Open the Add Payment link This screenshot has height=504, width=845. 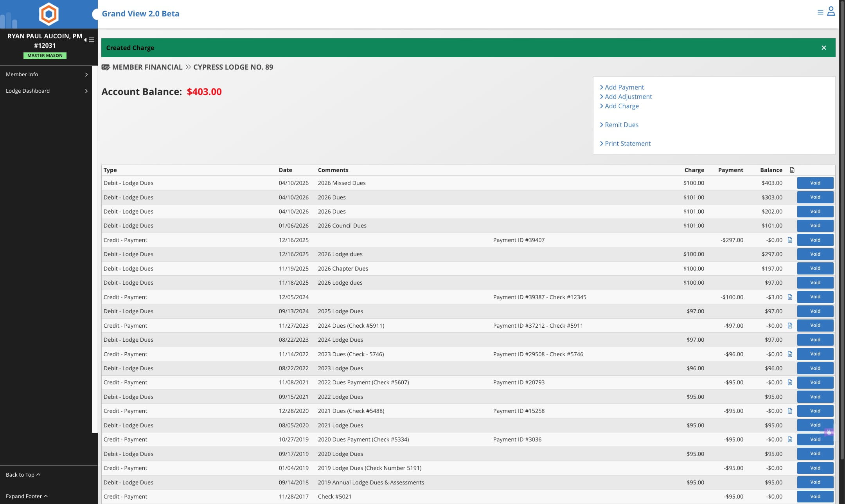624,87
